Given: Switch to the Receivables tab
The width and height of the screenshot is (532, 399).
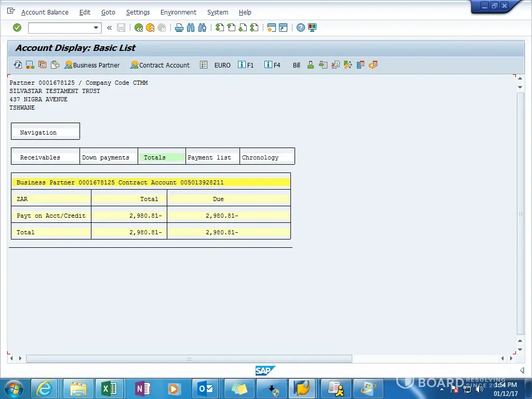Looking at the screenshot, I should click(x=40, y=157).
